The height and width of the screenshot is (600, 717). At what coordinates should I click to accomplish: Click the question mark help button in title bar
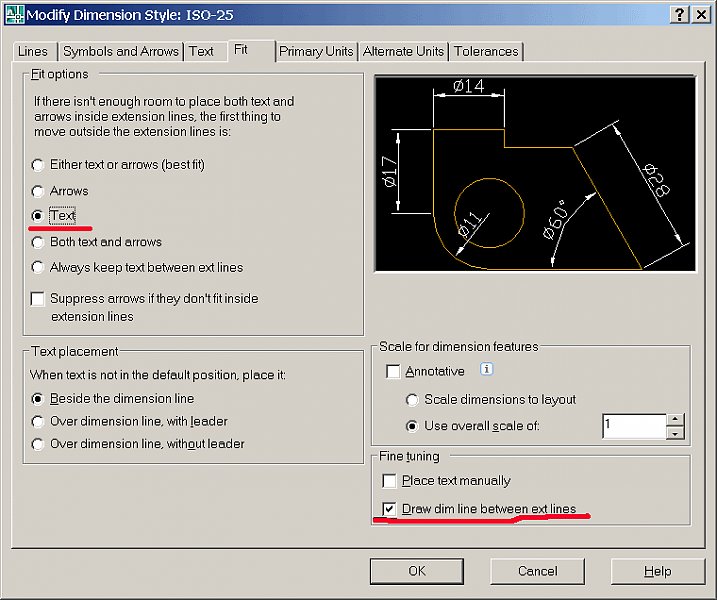point(680,15)
